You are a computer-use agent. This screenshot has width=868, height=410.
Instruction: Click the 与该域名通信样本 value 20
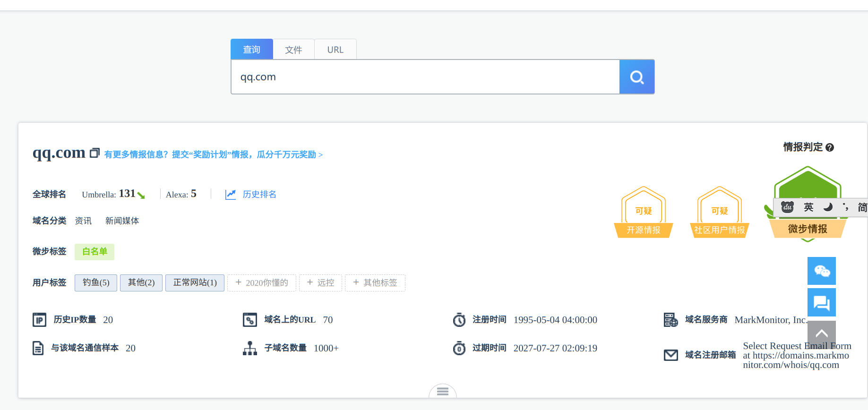click(130, 348)
